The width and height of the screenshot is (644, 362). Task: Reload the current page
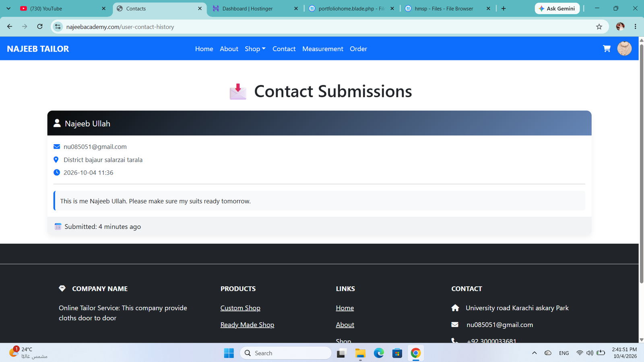[x=40, y=27]
